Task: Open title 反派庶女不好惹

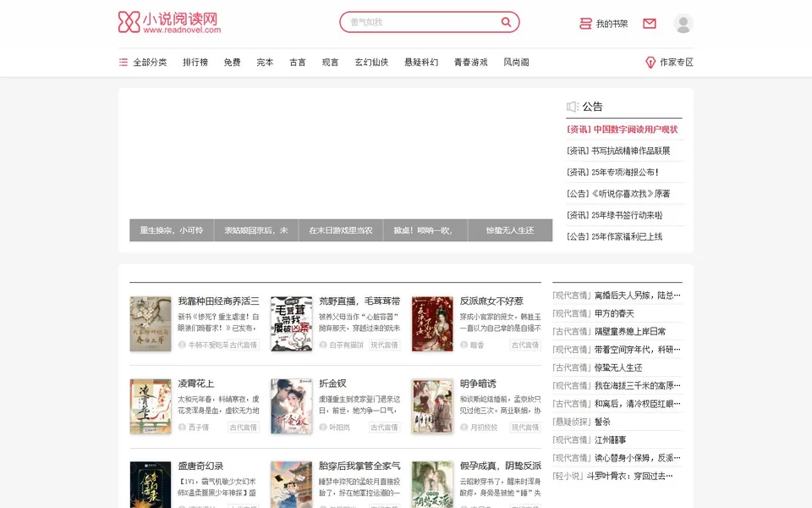Action: coord(491,301)
